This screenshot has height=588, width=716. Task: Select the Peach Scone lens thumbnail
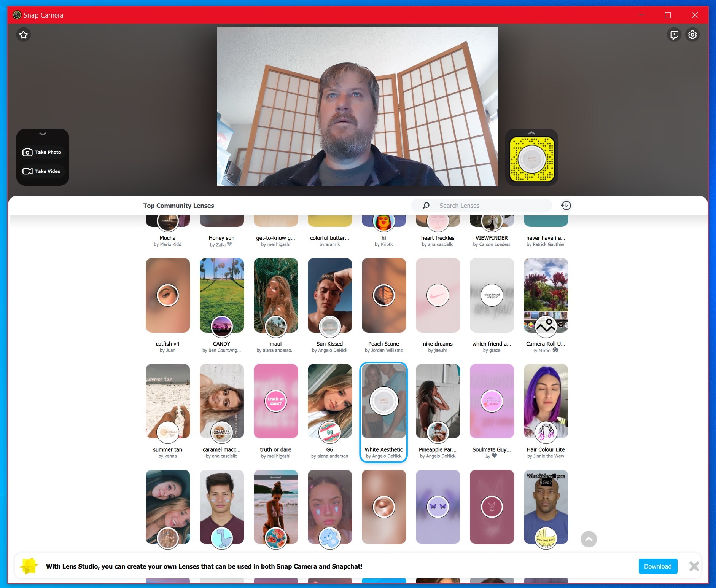pos(384,295)
